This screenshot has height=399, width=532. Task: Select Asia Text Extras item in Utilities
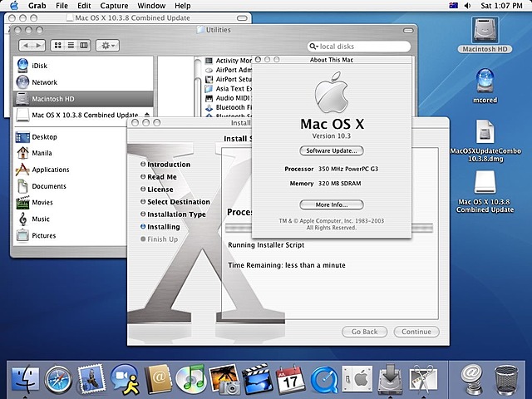(228, 89)
